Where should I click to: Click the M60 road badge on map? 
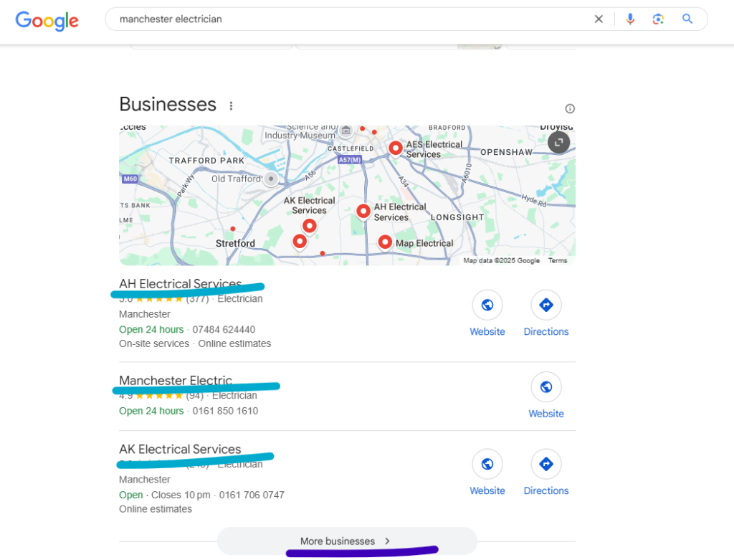(x=130, y=179)
